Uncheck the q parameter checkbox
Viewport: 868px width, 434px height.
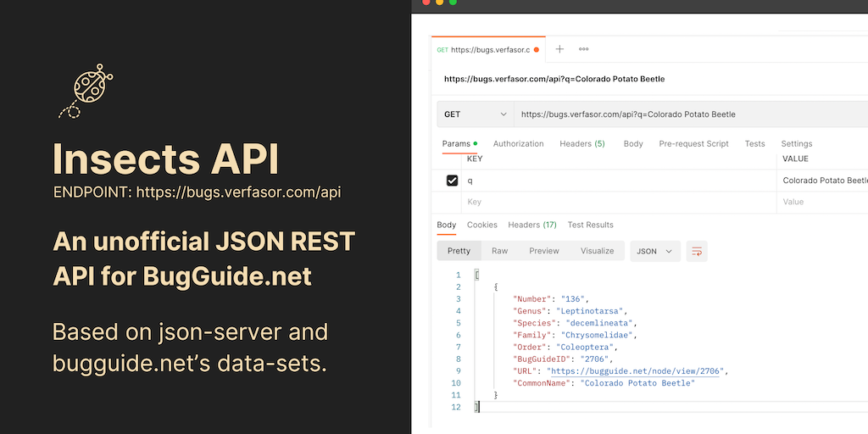(452, 181)
